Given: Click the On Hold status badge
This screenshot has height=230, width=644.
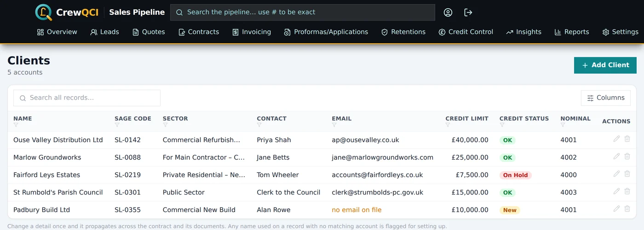Looking at the screenshot, I should [x=516, y=175].
